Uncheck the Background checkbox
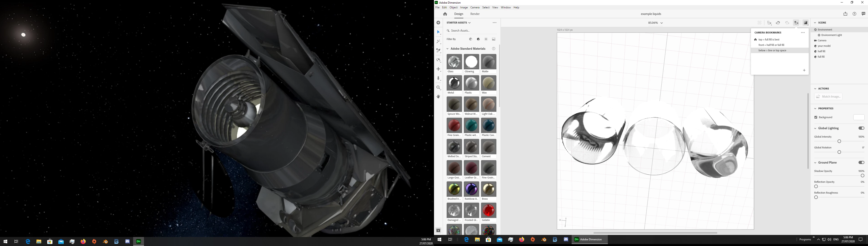 816,117
